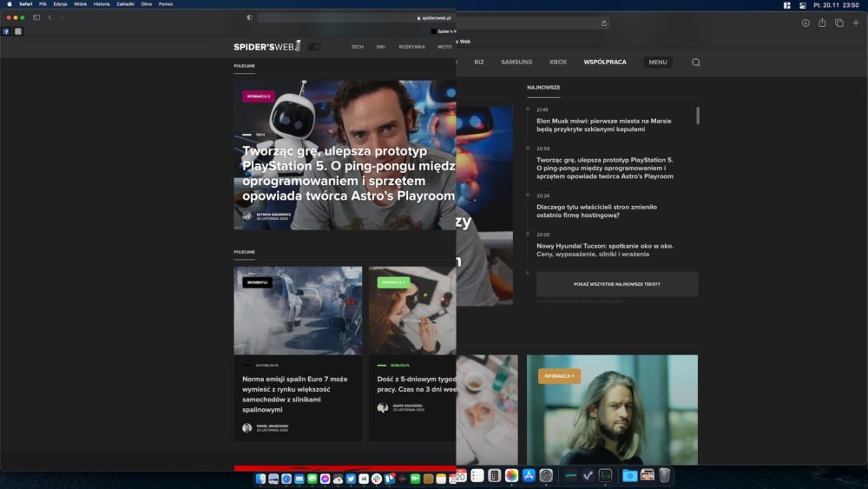Open Trello from the Dock

pyautogui.click(x=390, y=479)
